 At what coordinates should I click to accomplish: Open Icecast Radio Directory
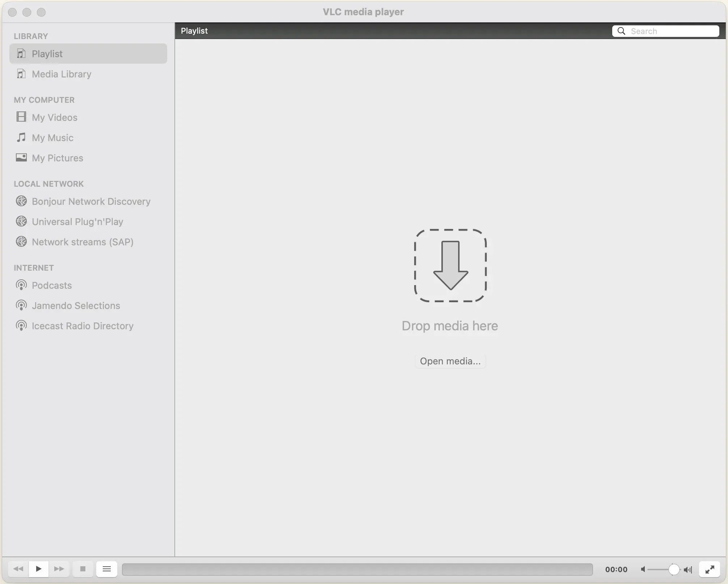click(88, 326)
